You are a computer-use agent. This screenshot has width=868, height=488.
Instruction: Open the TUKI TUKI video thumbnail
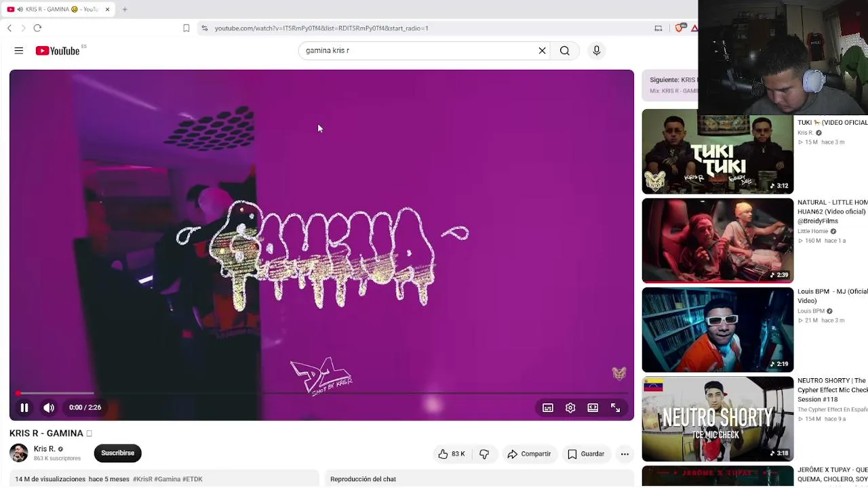pos(717,152)
